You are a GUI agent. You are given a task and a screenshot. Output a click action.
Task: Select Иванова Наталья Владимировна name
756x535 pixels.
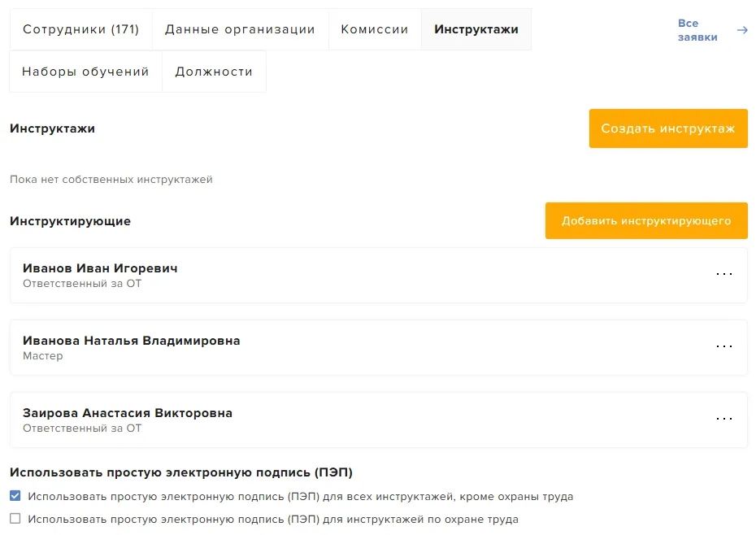(131, 341)
